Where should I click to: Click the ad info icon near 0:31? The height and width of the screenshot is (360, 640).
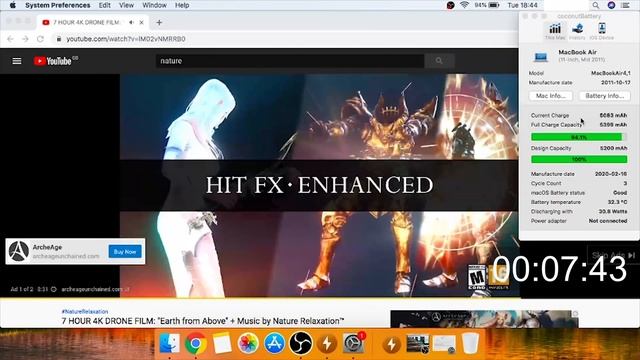tap(53, 289)
